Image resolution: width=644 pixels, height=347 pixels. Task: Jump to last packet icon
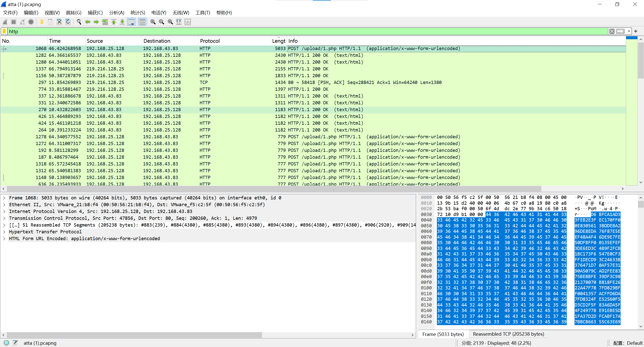pyautogui.click(x=122, y=22)
